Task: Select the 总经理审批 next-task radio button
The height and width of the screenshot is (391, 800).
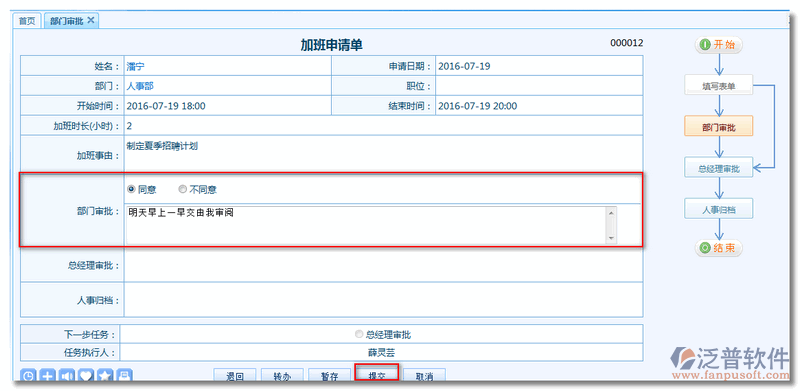Action: tap(359, 335)
